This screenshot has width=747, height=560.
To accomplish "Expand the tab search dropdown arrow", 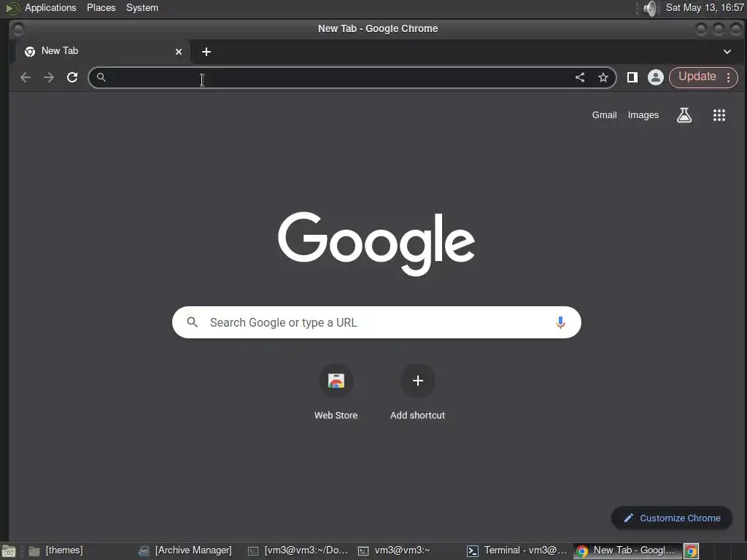I will coord(727,52).
